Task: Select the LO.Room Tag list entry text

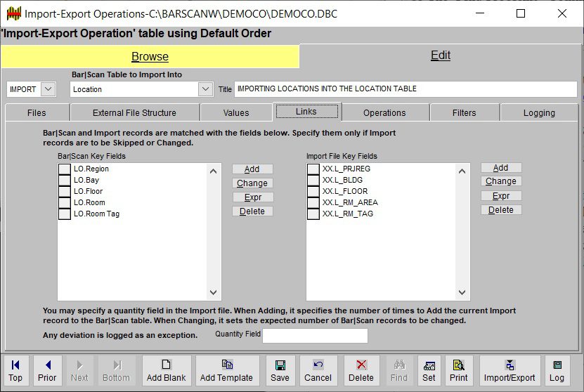Action: pyautogui.click(x=96, y=214)
